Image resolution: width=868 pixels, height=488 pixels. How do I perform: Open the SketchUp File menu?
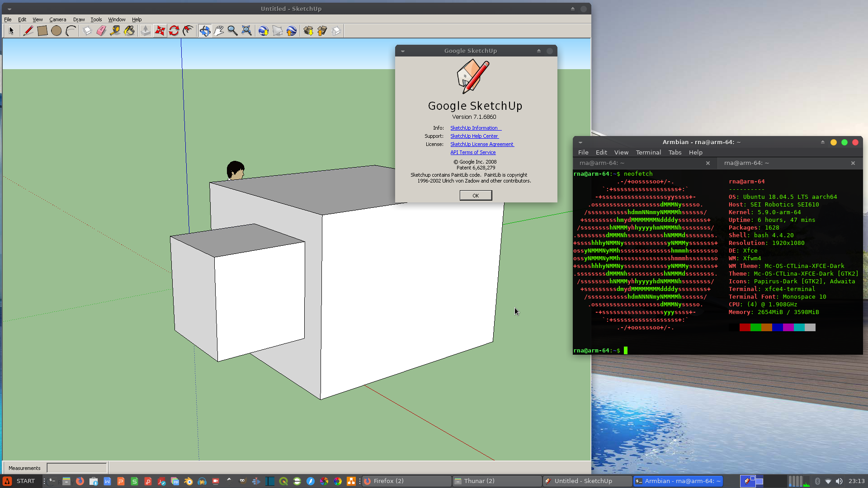point(8,19)
